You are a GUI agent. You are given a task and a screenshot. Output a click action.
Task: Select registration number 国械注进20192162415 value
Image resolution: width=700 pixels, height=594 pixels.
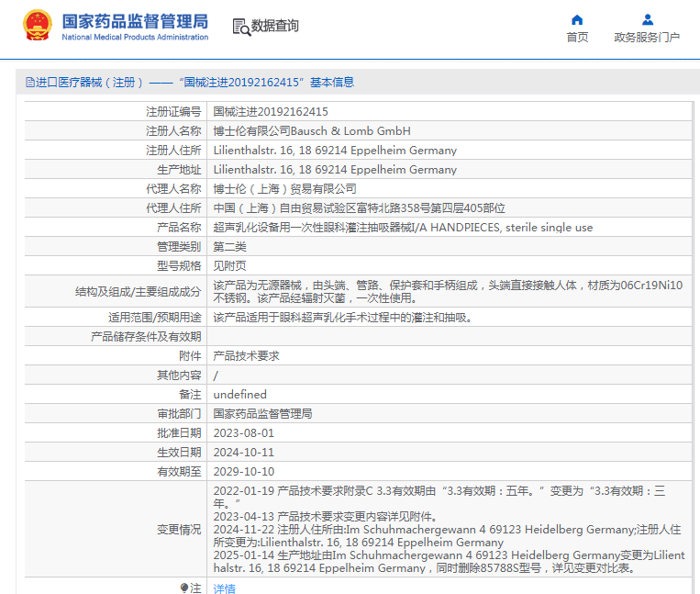(x=271, y=112)
